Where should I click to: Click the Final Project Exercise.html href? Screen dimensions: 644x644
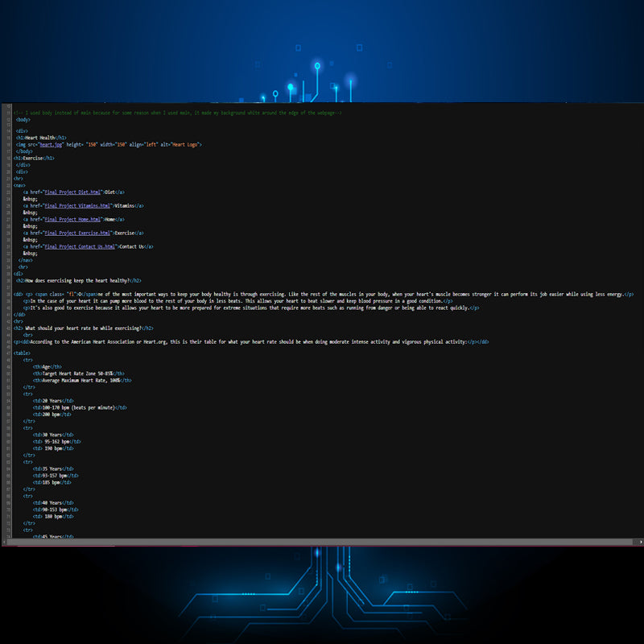pyautogui.click(x=79, y=233)
